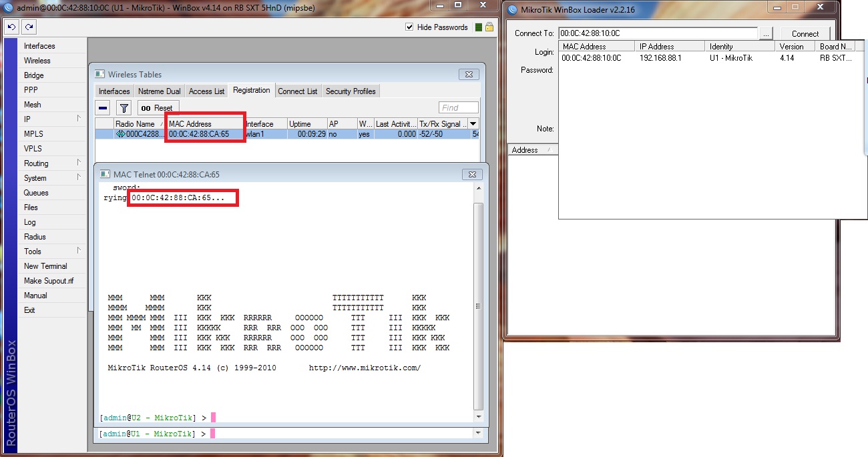Select the registration row 00:0C:42:88:CA:65
Screen dimensions: 868x457
(x=287, y=134)
